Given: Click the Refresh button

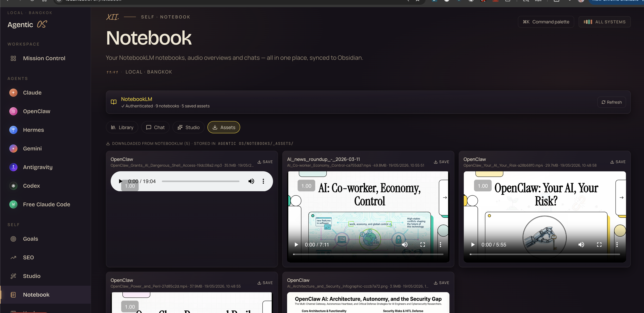Looking at the screenshot, I should [x=611, y=102].
